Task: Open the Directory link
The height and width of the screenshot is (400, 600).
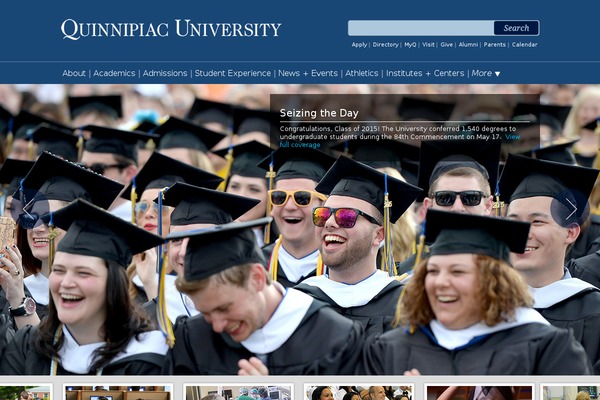Action: click(385, 45)
